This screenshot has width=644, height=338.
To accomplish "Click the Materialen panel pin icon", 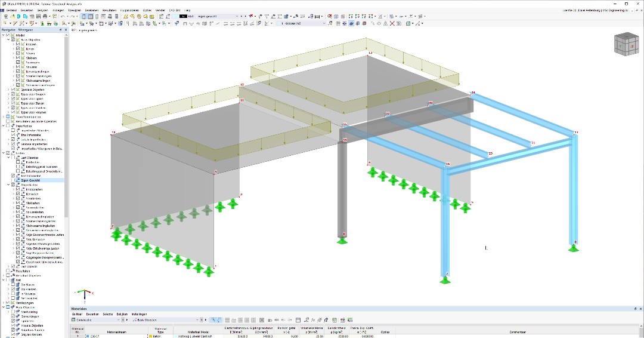I will (x=636, y=308).
